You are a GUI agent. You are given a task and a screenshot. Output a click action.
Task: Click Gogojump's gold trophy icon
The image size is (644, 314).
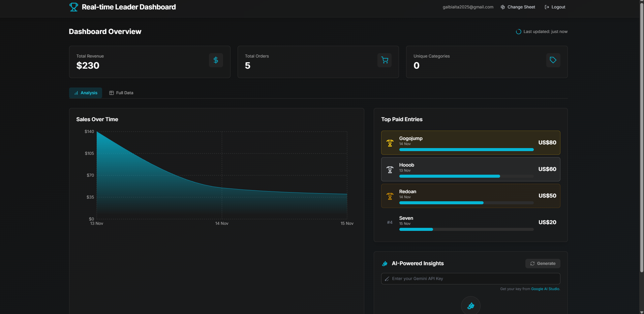click(390, 143)
